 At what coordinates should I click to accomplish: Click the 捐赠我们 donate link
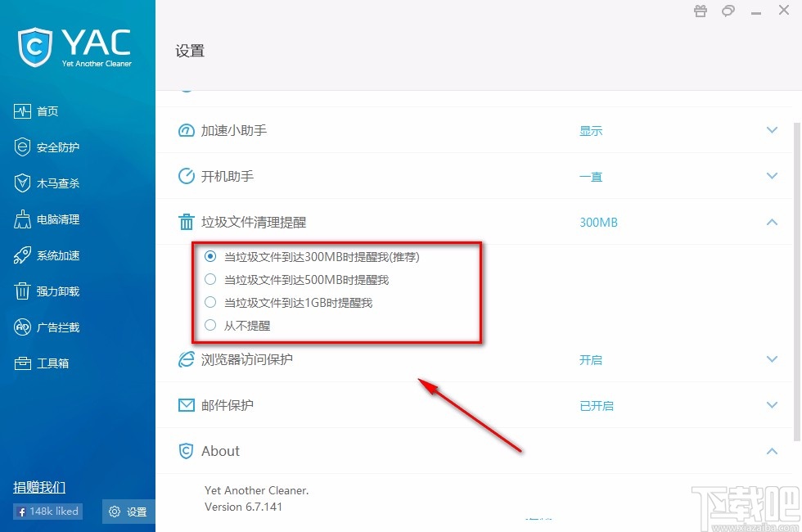(39, 488)
